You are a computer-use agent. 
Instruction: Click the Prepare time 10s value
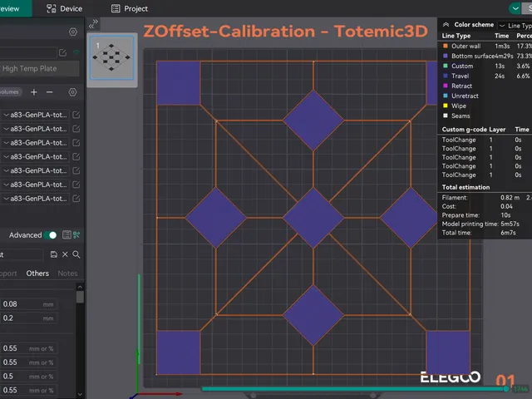pos(505,215)
